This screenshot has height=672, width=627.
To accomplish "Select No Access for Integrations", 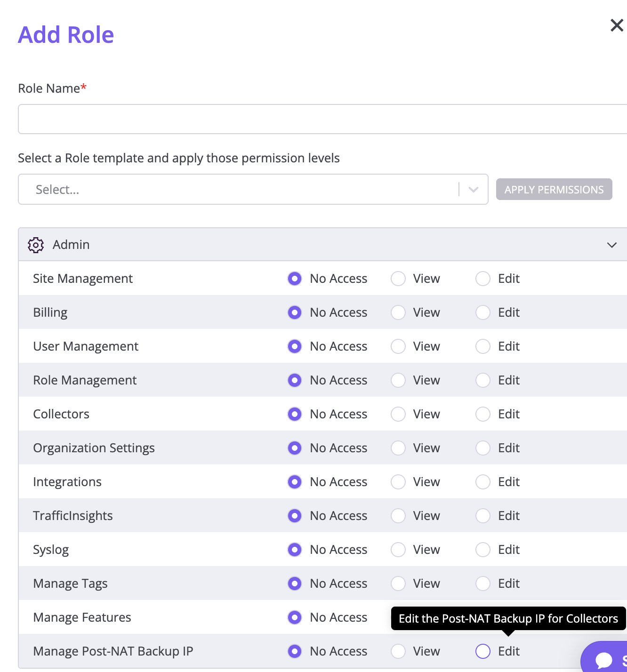I will pos(295,482).
